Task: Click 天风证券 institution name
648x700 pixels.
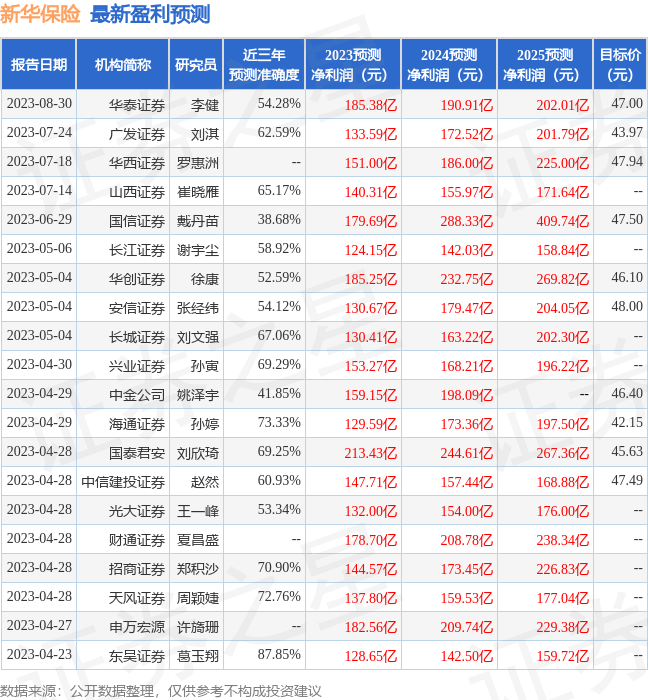Action: 137,599
